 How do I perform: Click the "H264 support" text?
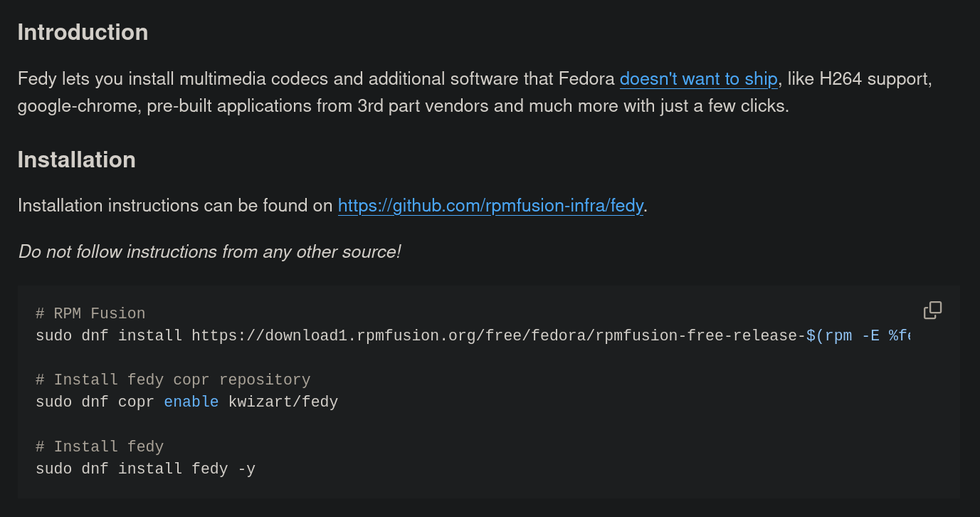coord(875,78)
